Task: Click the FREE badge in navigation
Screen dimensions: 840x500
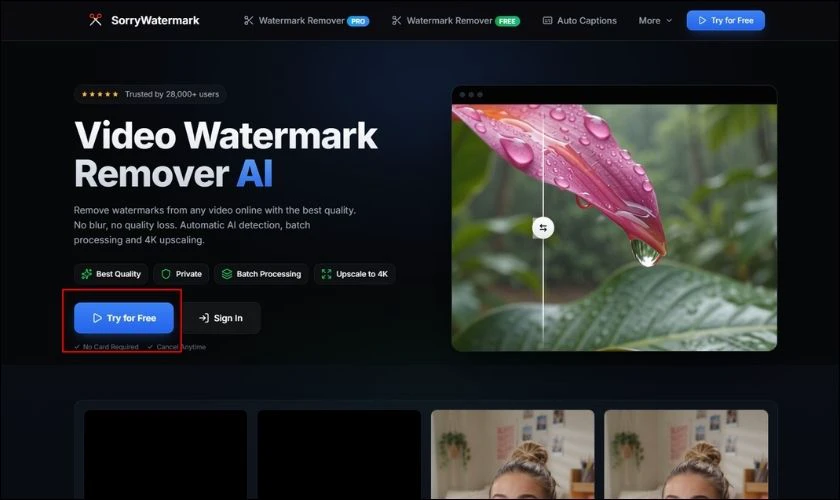Action: tap(507, 21)
